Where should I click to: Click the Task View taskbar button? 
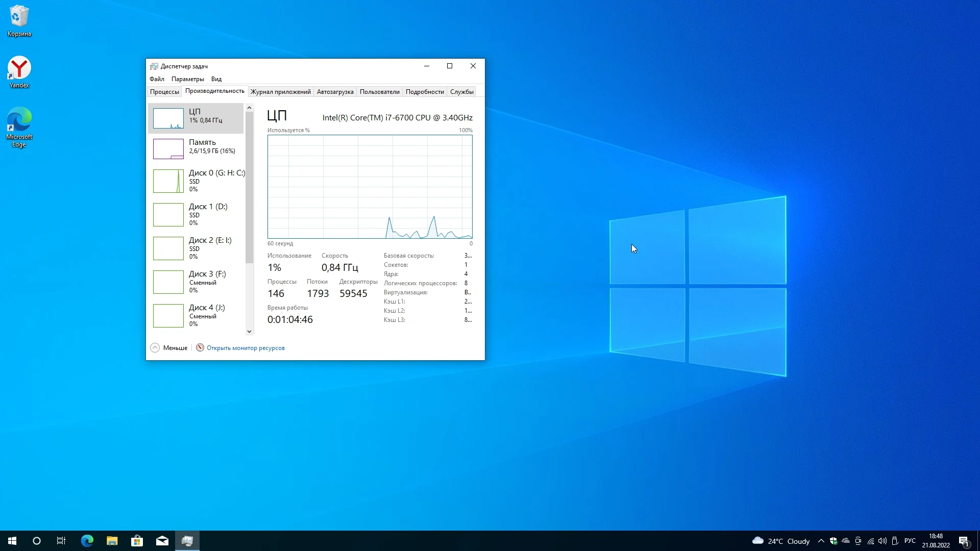click(x=61, y=541)
